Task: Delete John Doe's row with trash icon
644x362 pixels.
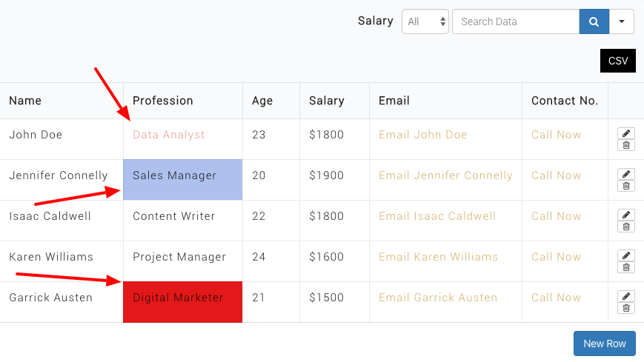Action: (x=626, y=145)
